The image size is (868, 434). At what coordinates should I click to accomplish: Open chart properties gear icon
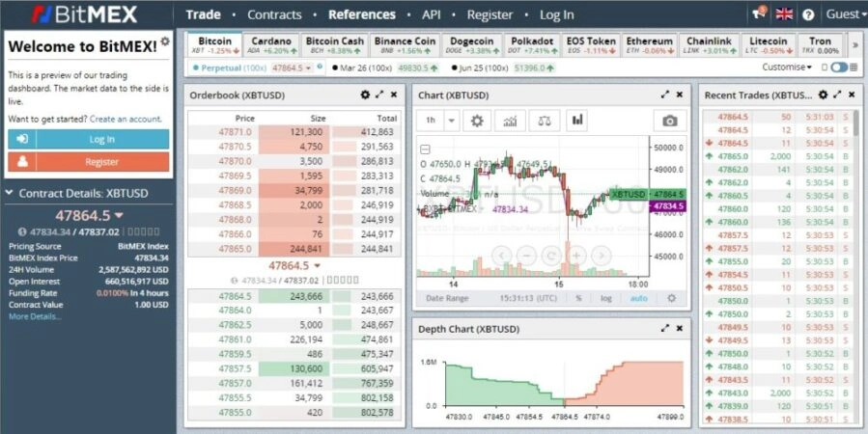[x=477, y=121]
